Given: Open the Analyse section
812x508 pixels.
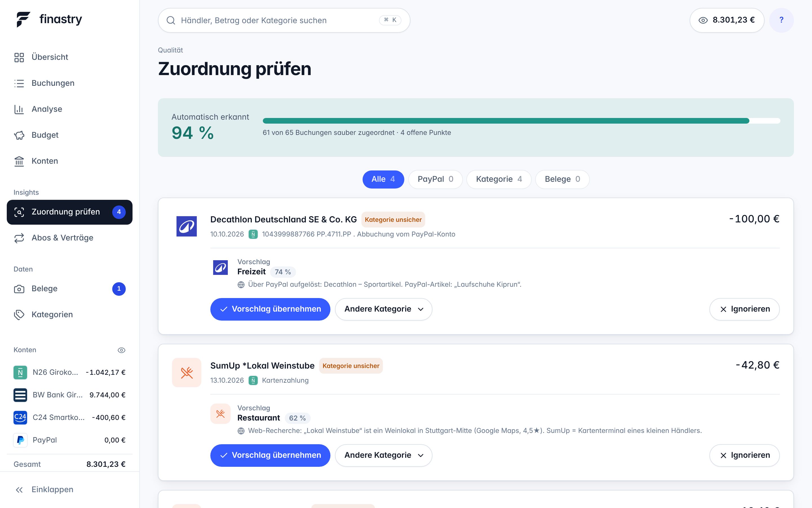Looking at the screenshot, I should tap(69, 109).
